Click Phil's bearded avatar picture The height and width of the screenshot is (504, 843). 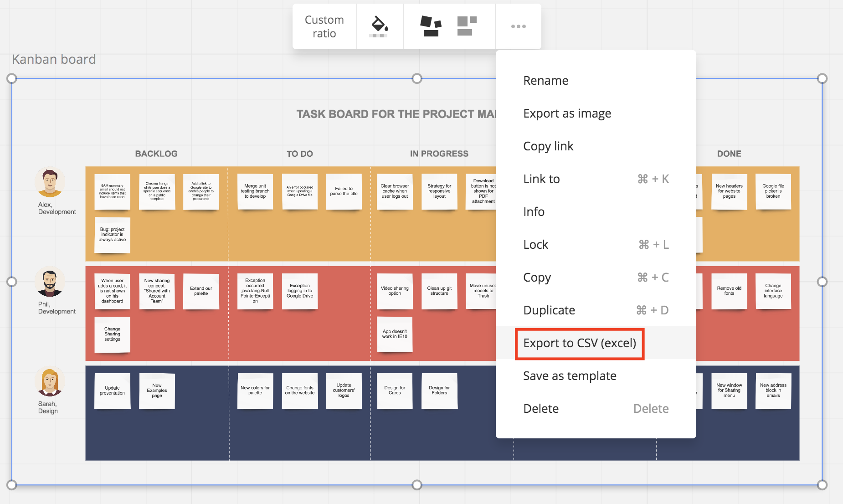coord(50,282)
